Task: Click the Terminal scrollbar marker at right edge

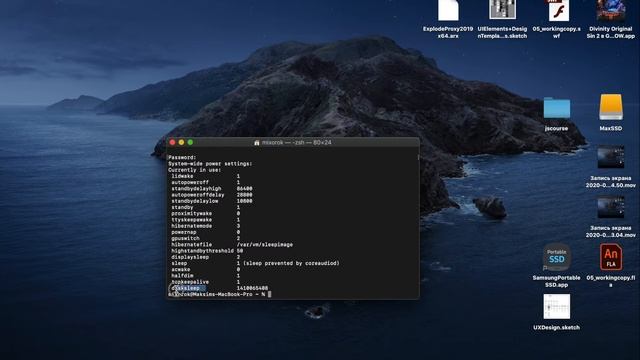Action: coord(418,157)
